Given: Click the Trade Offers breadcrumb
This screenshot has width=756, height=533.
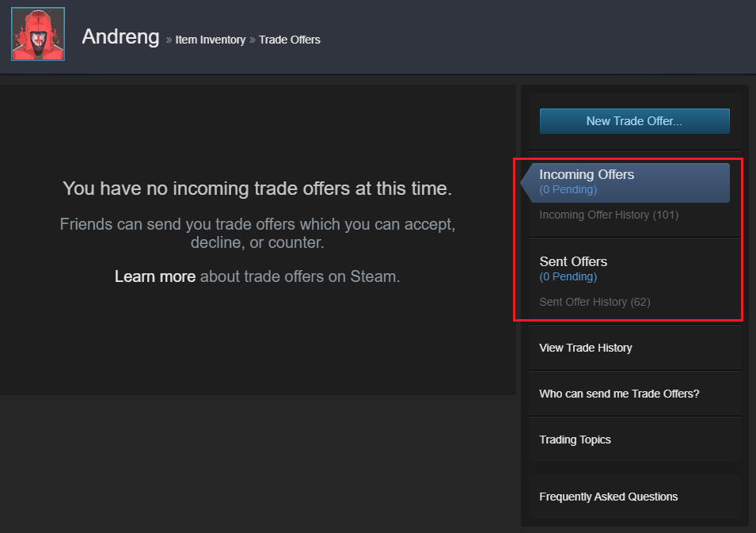Looking at the screenshot, I should pos(289,40).
